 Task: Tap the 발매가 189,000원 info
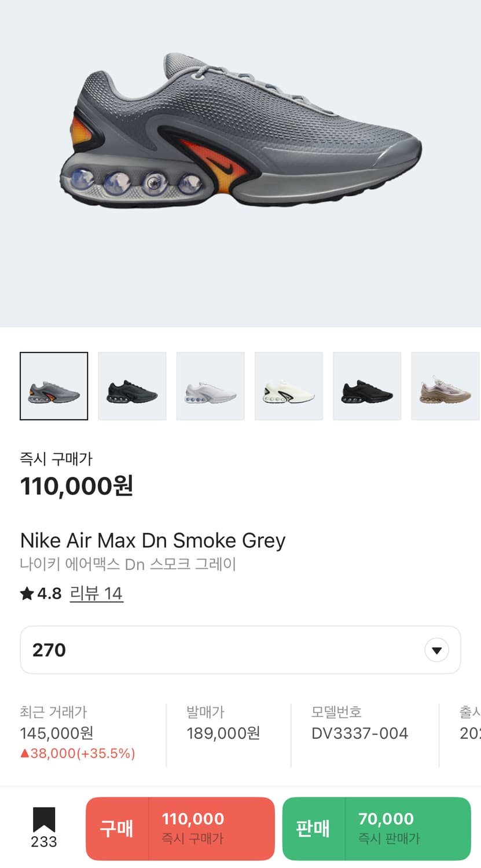223,733
